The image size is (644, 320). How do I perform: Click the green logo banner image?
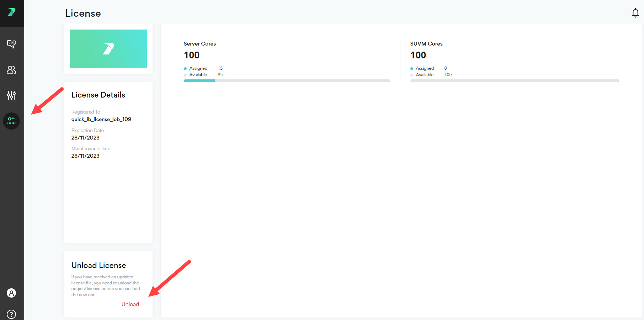108,49
